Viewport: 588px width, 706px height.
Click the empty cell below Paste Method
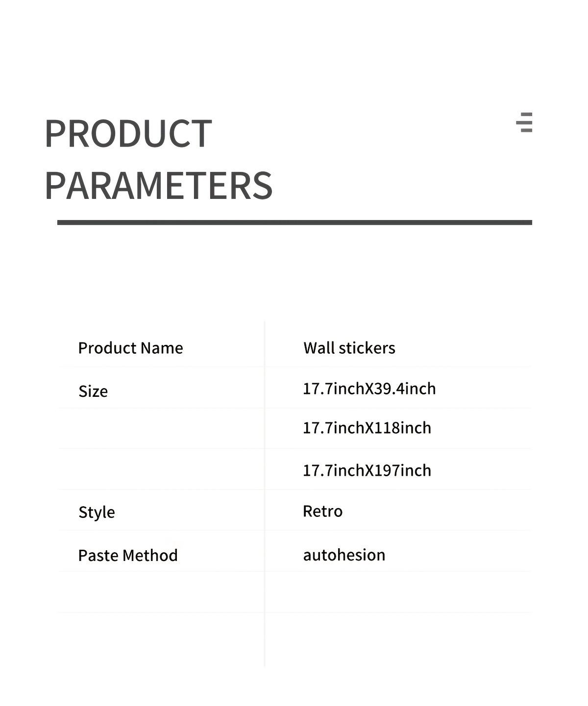pyautogui.click(x=162, y=592)
